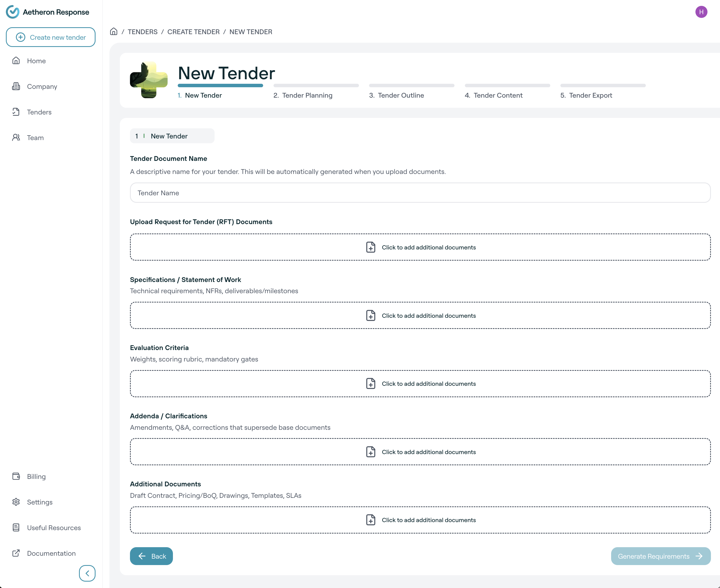This screenshot has width=720, height=588.
Task: Add documents to Evaluation Criteria upload area
Action: 420,383
